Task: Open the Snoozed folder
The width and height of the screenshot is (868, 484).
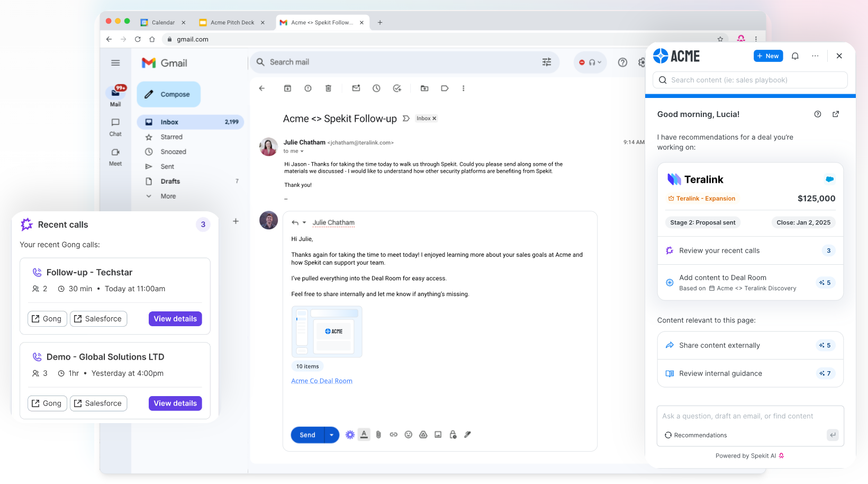Action: click(173, 151)
